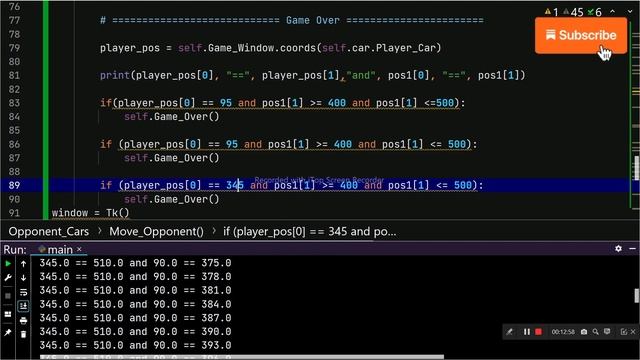
Task: Click the Run console vertical scrollbar thumb
Action: pyautogui.click(x=637, y=296)
